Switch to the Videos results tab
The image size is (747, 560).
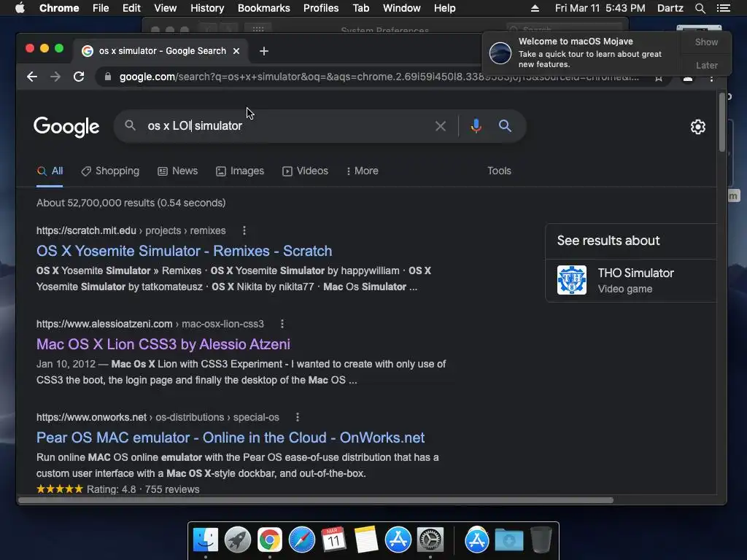click(305, 171)
